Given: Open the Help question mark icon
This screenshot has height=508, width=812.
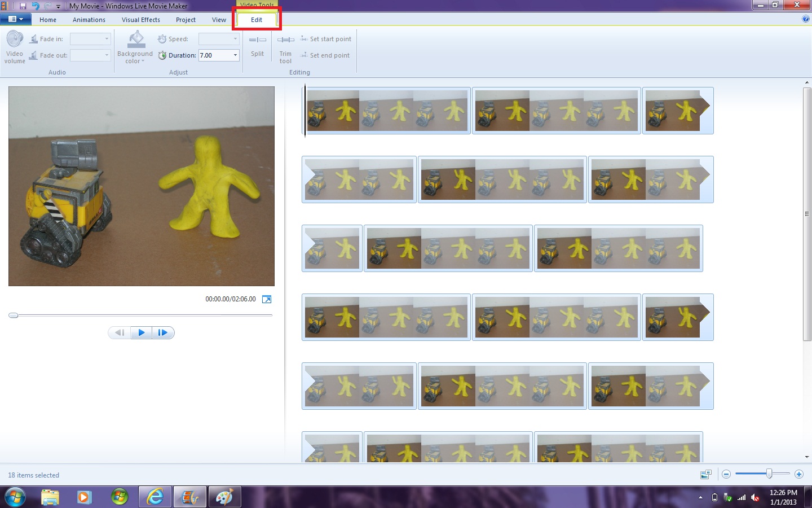Looking at the screenshot, I should tap(806, 19).
